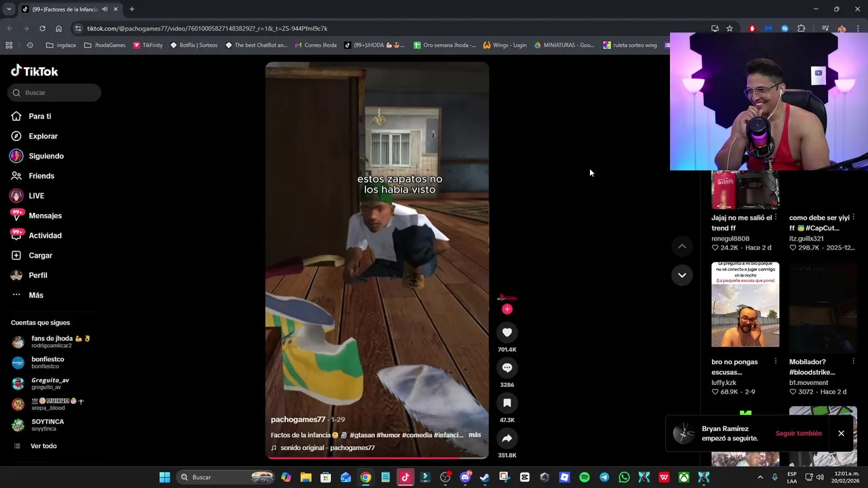Open the pachogames77 username link on video
This screenshot has width=868, height=488.
[x=298, y=420]
